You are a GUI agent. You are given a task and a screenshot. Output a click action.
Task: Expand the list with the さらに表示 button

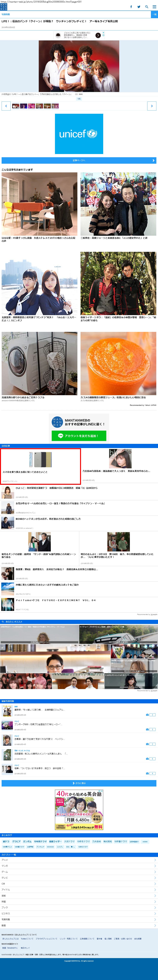pyautogui.click(x=79, y=783)
